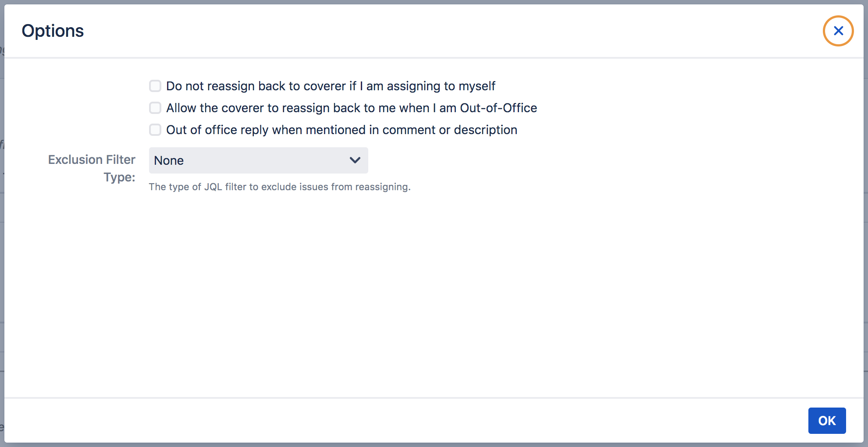The width and height of the screenshot is (868, 447).
Task: Click the JQL filter help text
Action: pyautogui.click(x=279, y=187)
